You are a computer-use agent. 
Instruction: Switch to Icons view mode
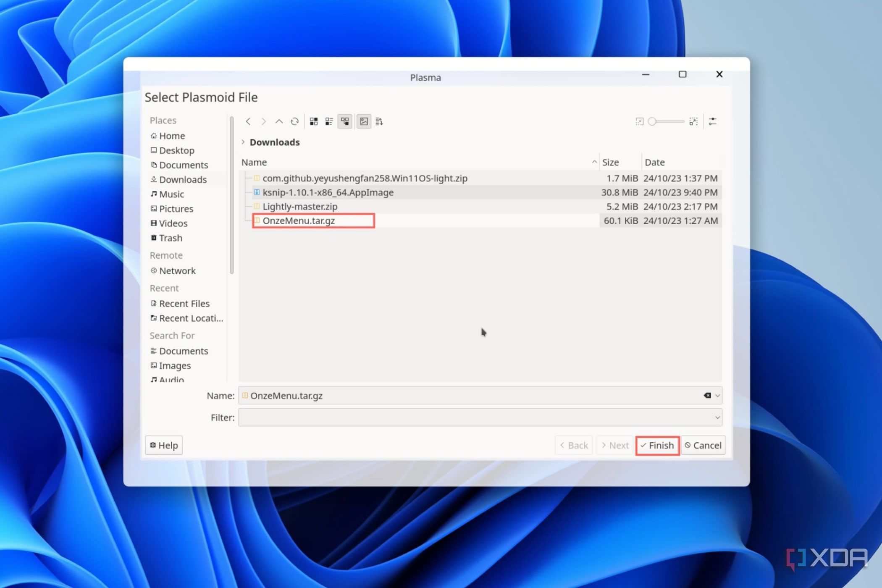coord(313,121)
